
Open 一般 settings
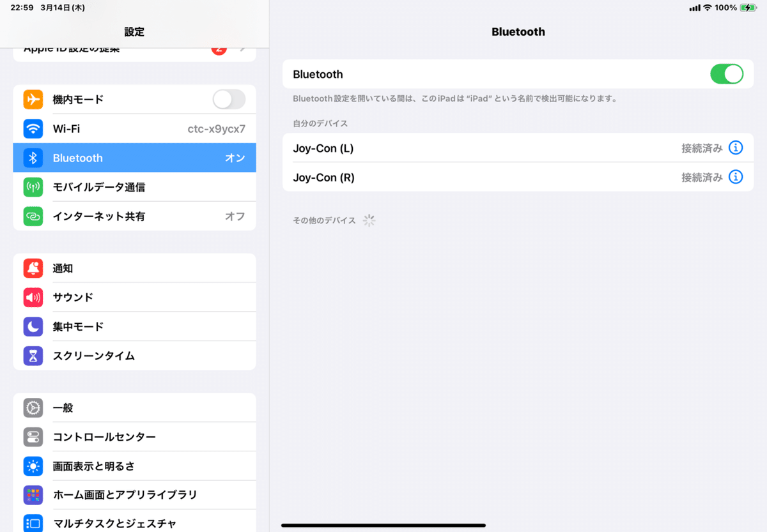coord(134,407)
